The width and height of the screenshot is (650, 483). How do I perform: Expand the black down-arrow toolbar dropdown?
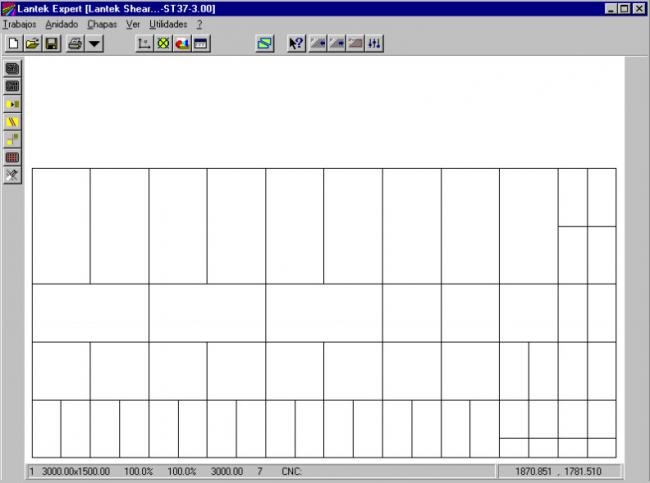(x=94, y=44)
